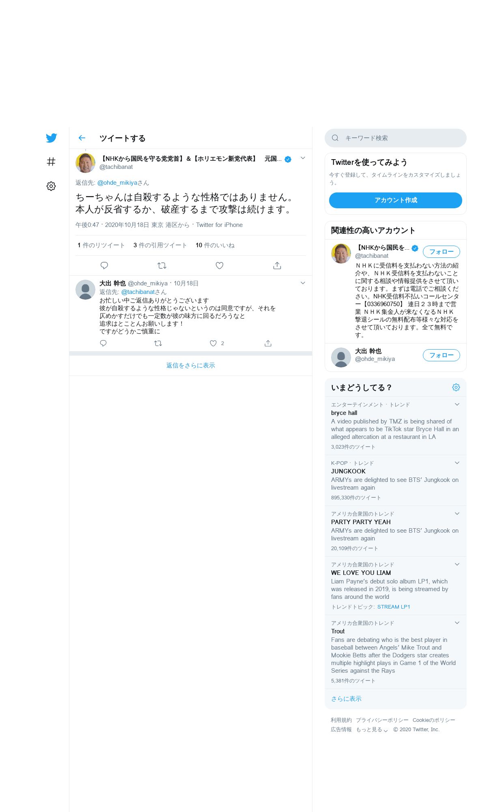Open the Explore hashtag icon
Viewport: 504px width, 812px height.
click(51, 162)
